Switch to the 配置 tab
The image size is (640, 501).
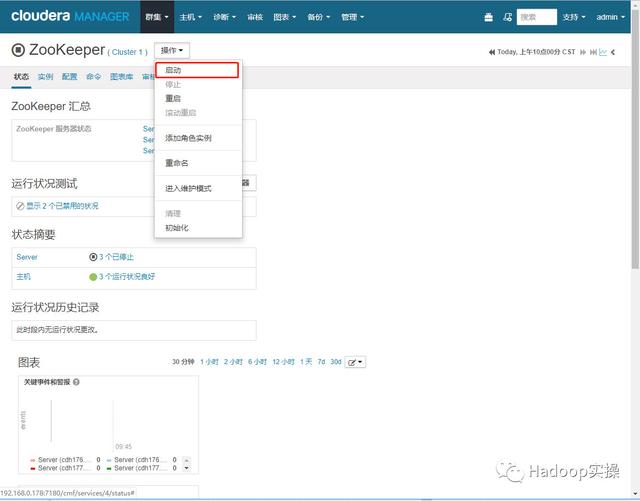tap(69, 77)
